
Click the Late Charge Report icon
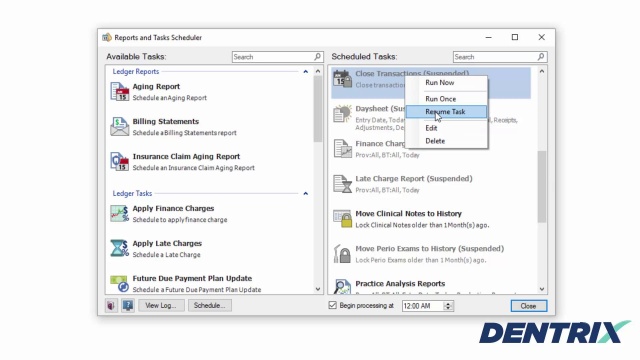point(342,184)
